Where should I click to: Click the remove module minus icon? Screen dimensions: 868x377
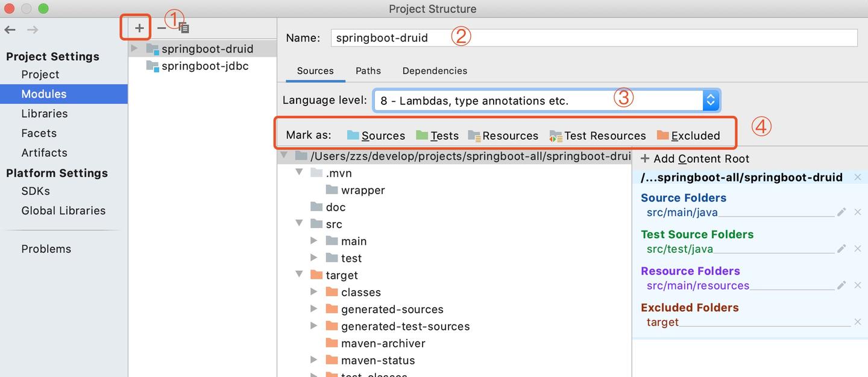click(x=161, y=28)
